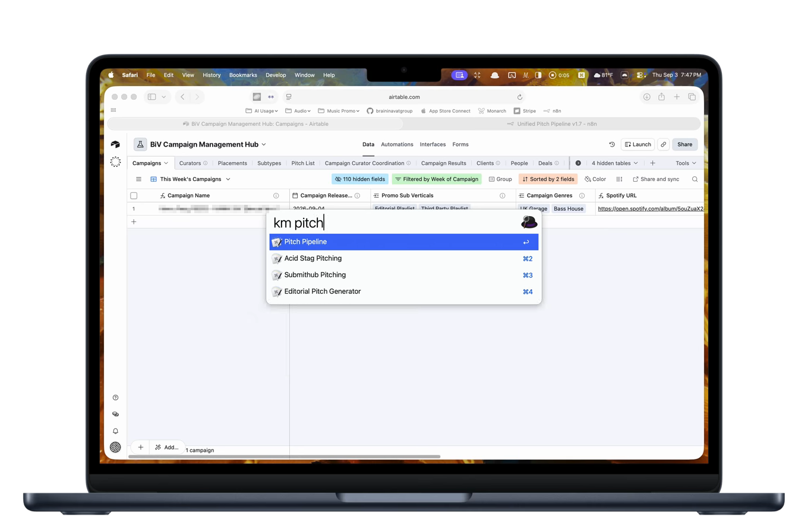The width and height of the screenshot is (808, 532).
Task: Switch to the Interfaces tab
Action: (433, 144)
